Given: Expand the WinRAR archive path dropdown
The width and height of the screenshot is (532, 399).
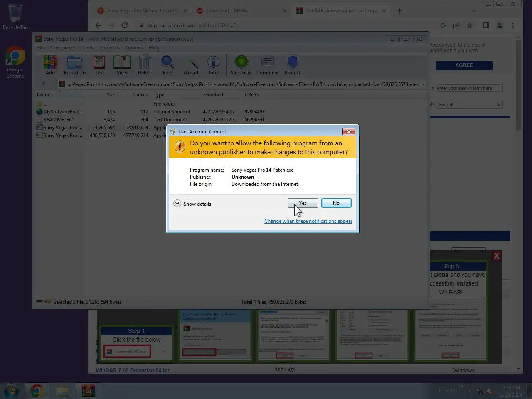Looking at the screenshot, I should [423, 84].
